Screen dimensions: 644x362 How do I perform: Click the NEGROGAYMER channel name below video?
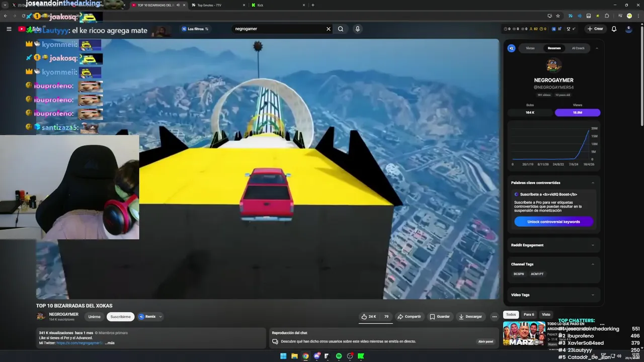pos(63,314)
